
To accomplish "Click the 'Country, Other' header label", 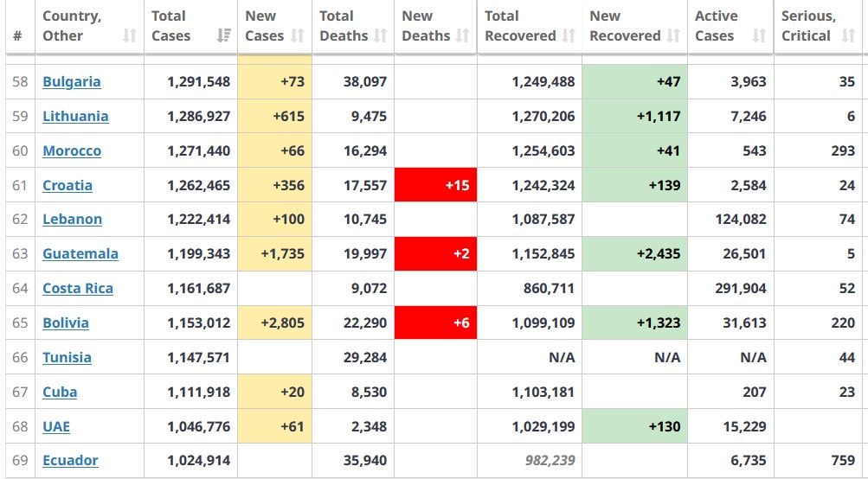I will (x=72, y=26).
